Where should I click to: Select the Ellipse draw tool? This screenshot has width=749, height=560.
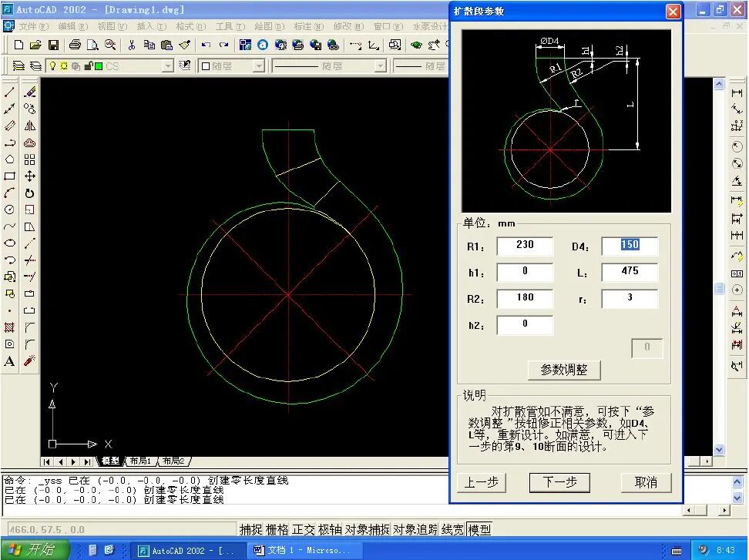coord(9,243)
